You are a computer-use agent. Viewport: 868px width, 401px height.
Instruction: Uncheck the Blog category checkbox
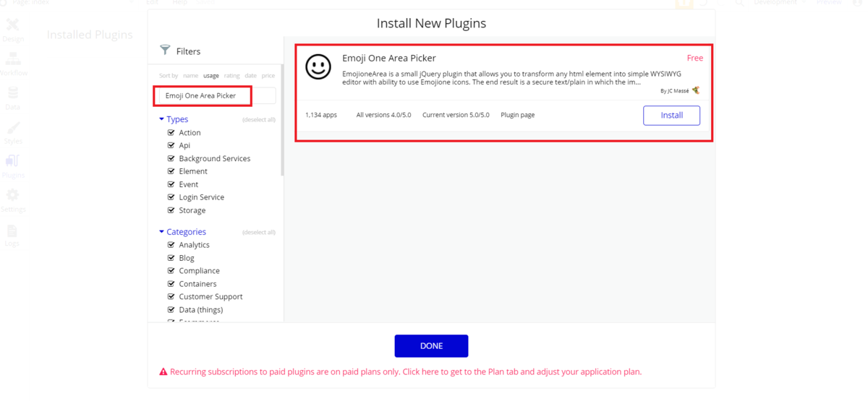tap(171, 258)
